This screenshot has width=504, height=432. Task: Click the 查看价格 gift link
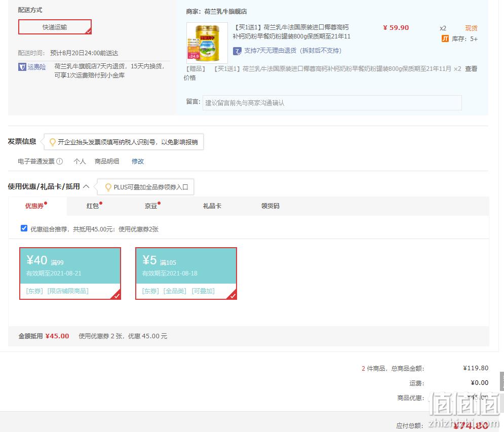click(471, 69)
